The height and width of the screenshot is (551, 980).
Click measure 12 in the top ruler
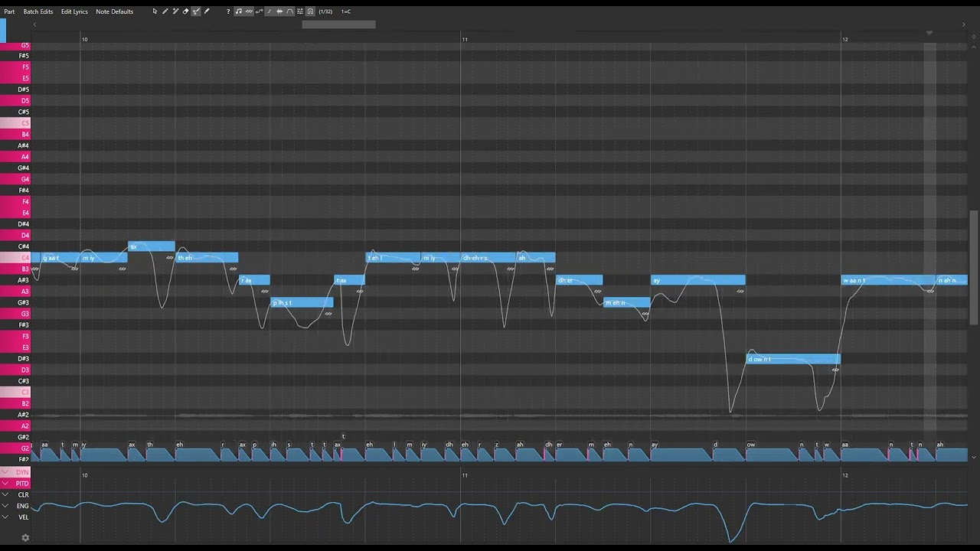[845, 39]
